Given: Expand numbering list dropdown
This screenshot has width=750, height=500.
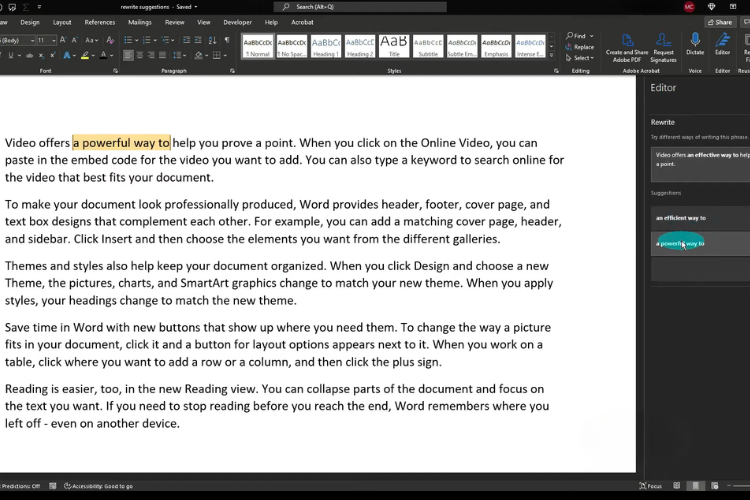Looking at the screenshot, I should [x=155, y=40].
